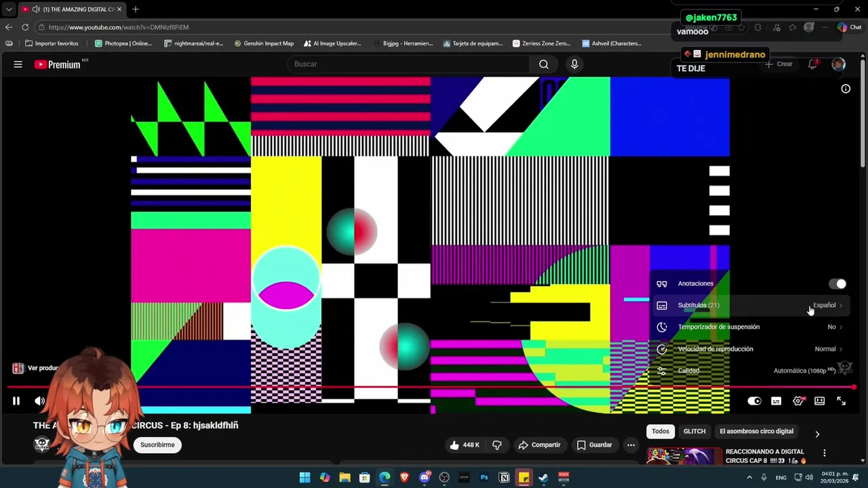Click the sleep timer clock icon

pyautogui.click(x=662, y=327)
